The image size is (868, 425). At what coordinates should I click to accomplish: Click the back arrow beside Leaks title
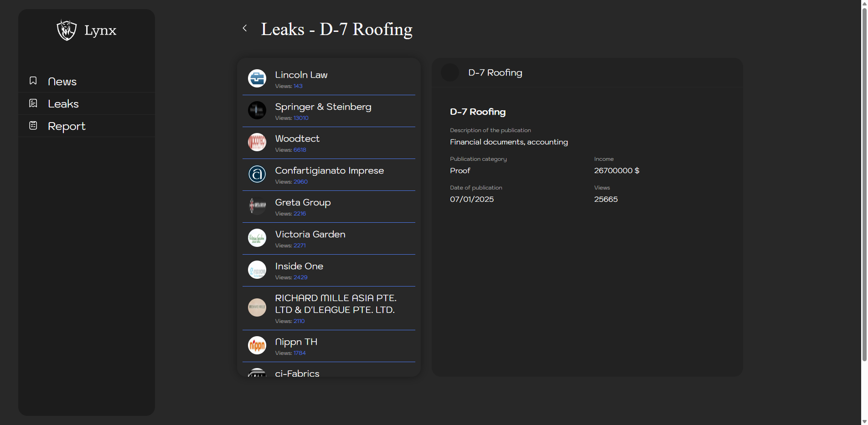coord(245,28)
